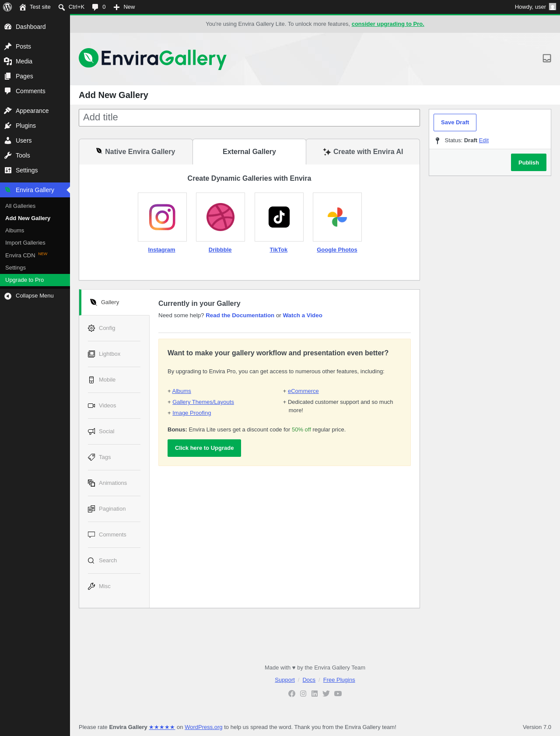Image resolution: width=560 pixels, height=736 pixels.
Task: Click here to Upgrade button
Action: 204,448
